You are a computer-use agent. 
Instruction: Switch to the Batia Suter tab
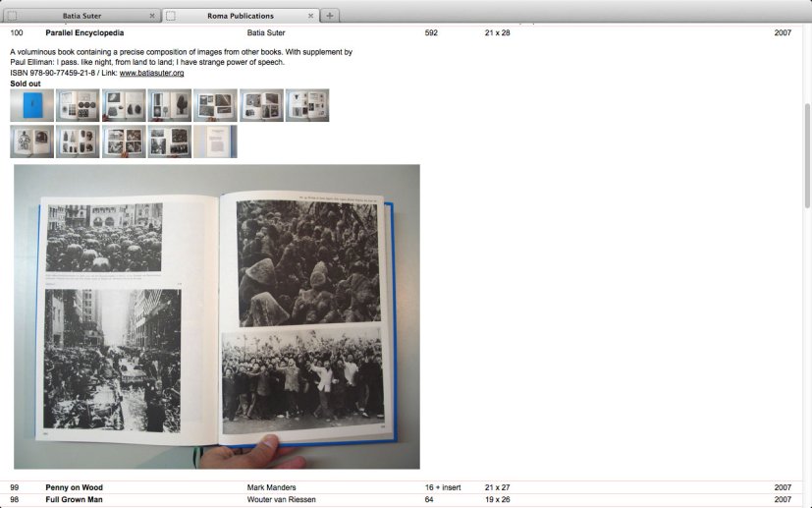(x=81, y=16)
